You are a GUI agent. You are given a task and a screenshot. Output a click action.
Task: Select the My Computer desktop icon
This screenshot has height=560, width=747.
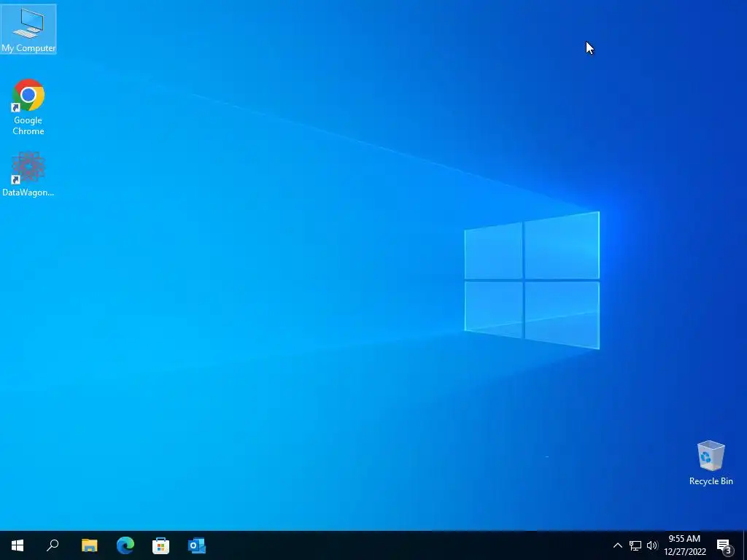tap(28, 29)
